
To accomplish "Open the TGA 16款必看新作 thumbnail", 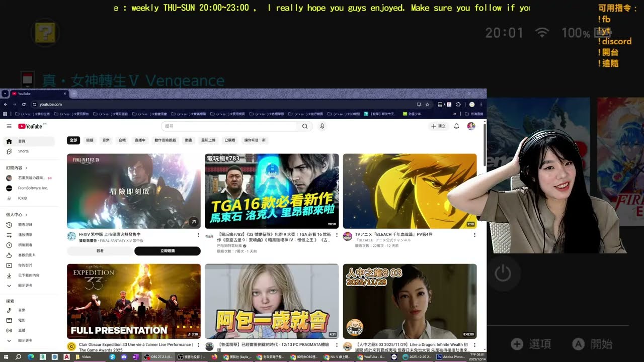I will tap(272, 191).
